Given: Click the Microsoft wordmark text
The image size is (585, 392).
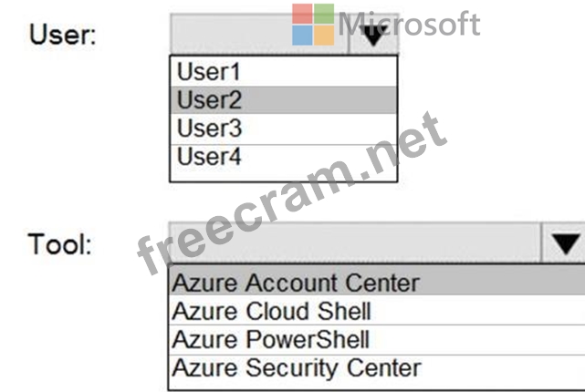Looking at the screenshot, I should click(x=409, y=24).
